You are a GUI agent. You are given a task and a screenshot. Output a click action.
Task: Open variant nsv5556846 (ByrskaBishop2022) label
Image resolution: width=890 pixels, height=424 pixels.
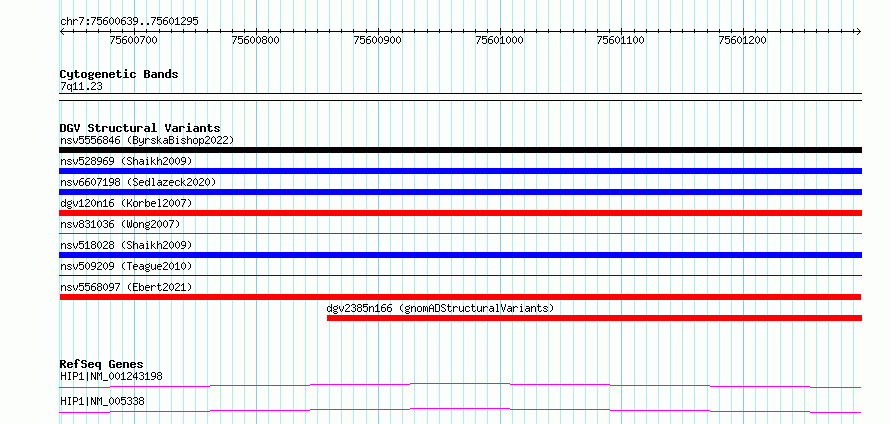[x=147, y=140]
